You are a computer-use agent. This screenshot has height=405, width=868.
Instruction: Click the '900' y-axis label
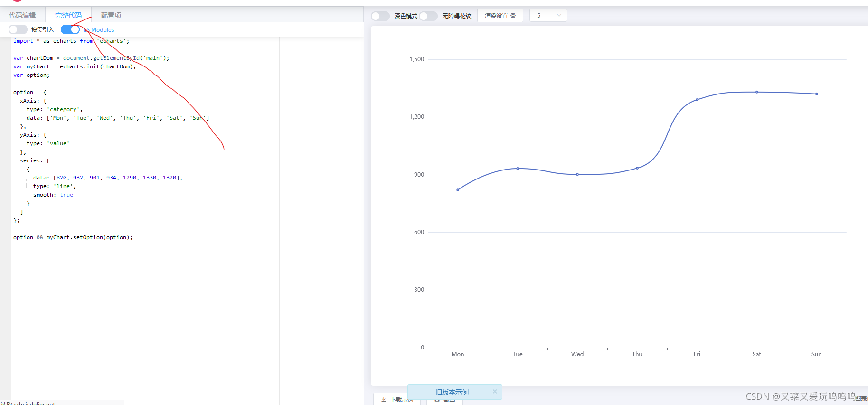(419, 175)
